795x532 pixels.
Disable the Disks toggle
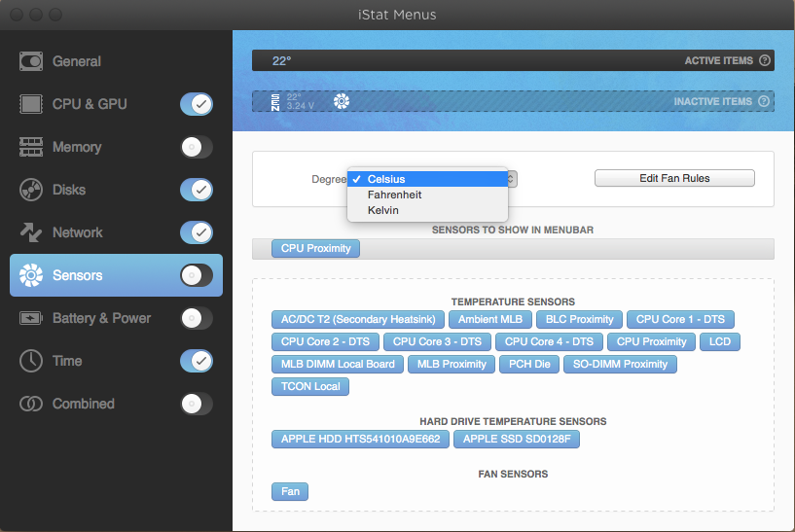[x=197, y=190]
